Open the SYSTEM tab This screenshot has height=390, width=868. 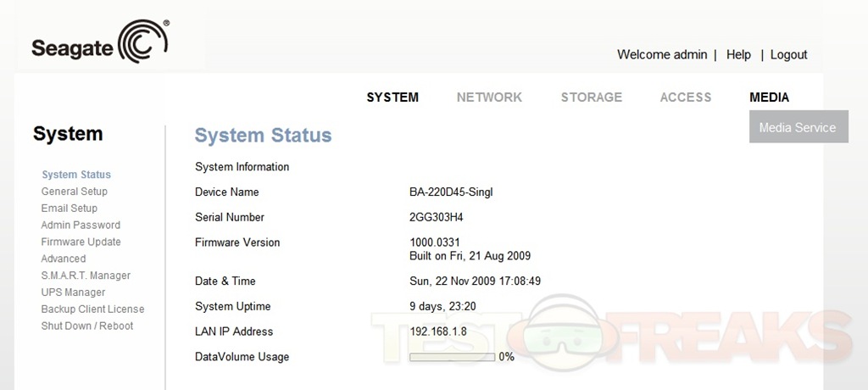click(392, 97)
